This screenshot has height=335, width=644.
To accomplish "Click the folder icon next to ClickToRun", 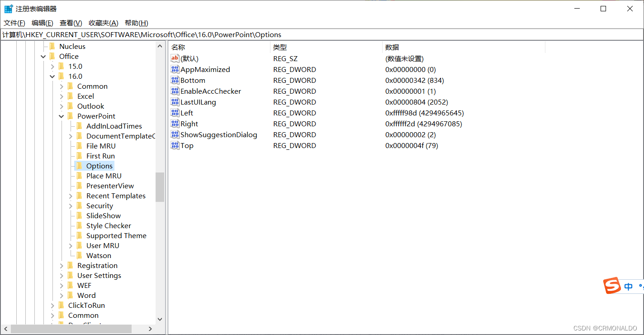I will 61,305.
